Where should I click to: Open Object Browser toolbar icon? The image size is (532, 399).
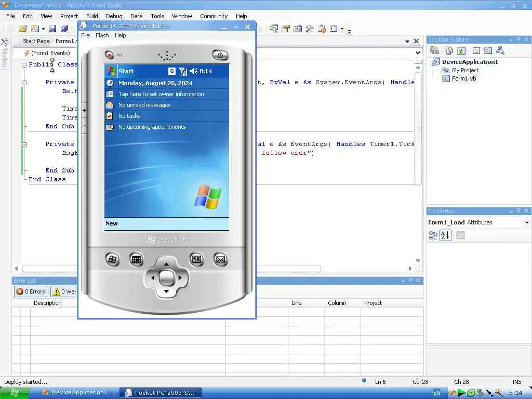pyautogui.click(x=298, y=29)
